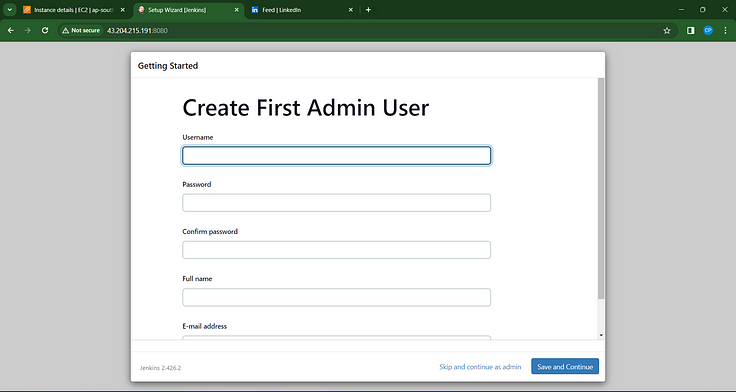Image resolution: width=736 pixels, height=392 pixels.
Task: Open the tab search dropdown arrow
Action: pyautogui.click(x=9, y=10)
